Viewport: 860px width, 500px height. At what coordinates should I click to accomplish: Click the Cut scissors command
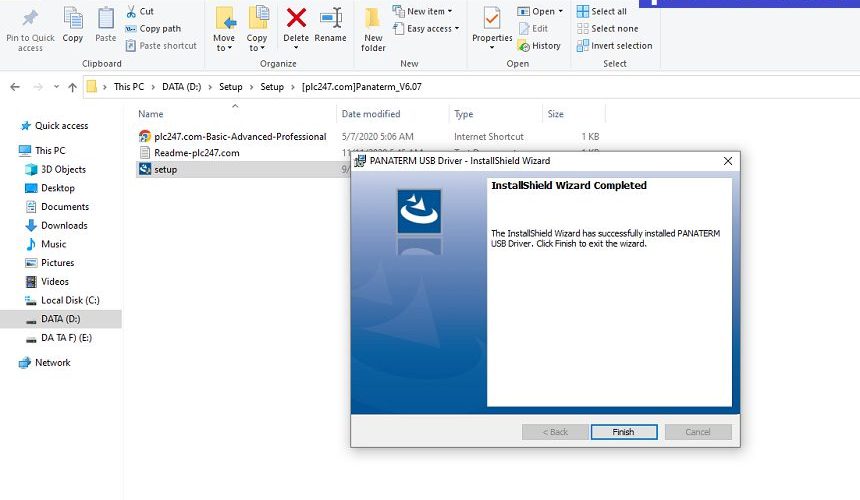(140, 11)
